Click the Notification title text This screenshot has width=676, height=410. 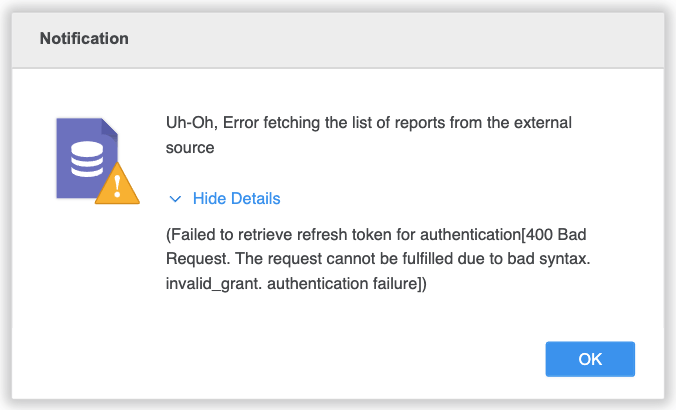(84, 38)
